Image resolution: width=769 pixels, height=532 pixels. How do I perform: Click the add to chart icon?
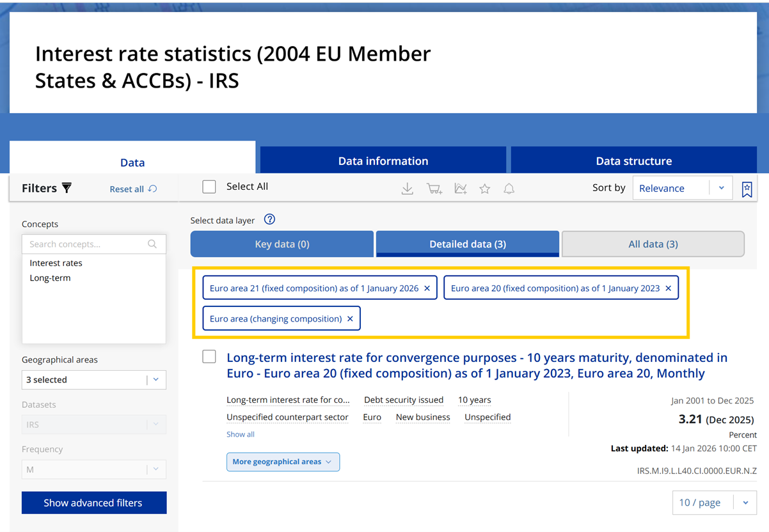tap(460, 189)
